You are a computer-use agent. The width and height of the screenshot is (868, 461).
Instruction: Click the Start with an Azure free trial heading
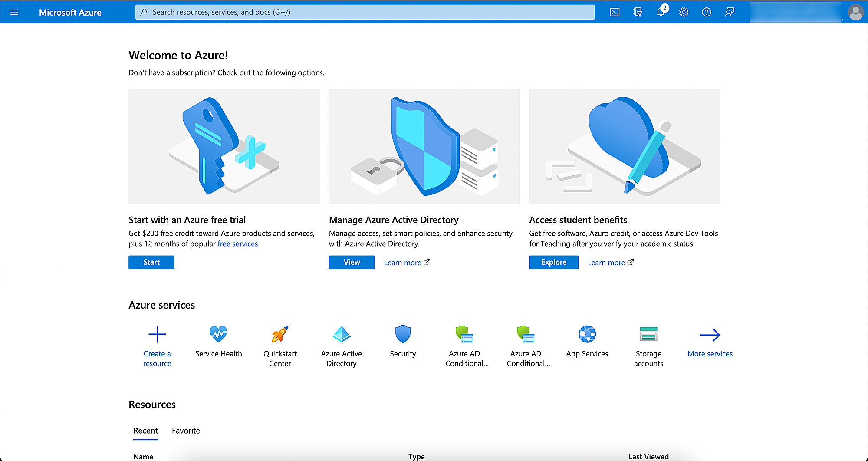click(x=187, y=220)
